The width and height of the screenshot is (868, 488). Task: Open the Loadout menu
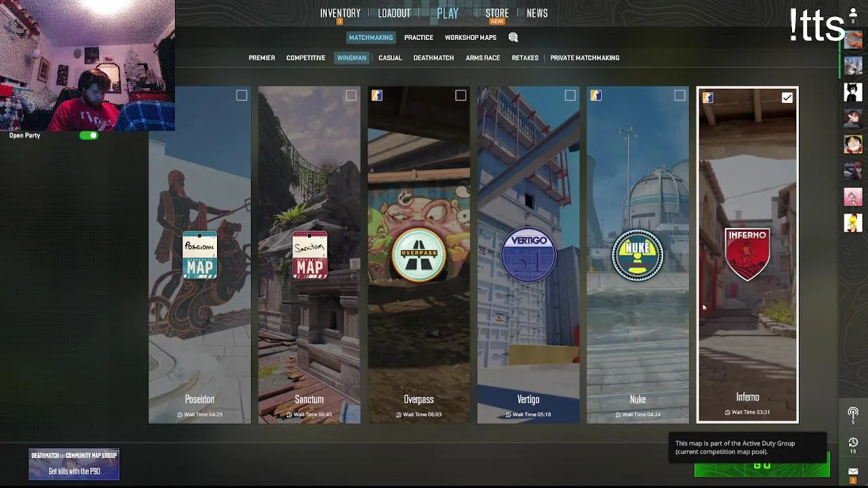[394, 13]
